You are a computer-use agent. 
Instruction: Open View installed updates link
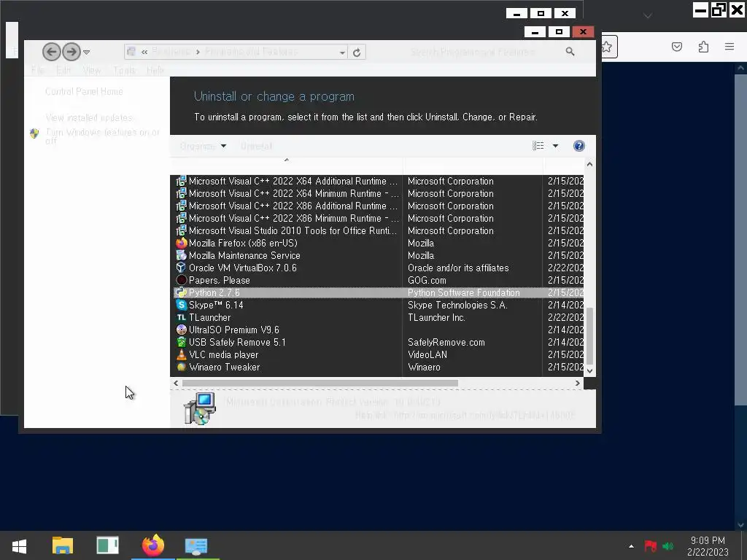(x=89, y=117)
